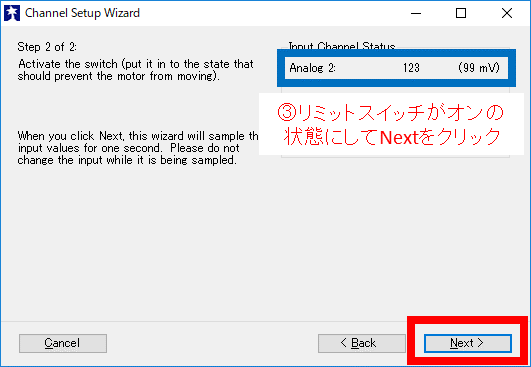Close the Channel Setup Wizard window
Viewport: 531px width, 367px height.
pyautogui.click(x=507, y=13)
